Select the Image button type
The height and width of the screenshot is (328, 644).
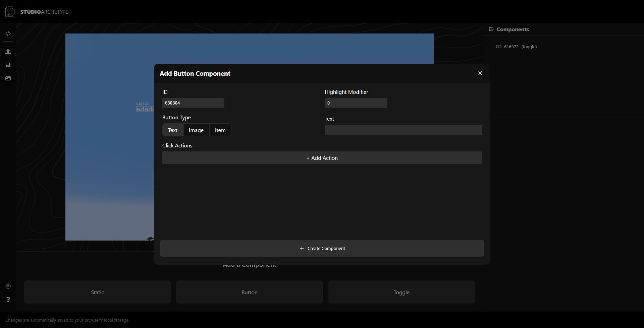tap(196, 130)
